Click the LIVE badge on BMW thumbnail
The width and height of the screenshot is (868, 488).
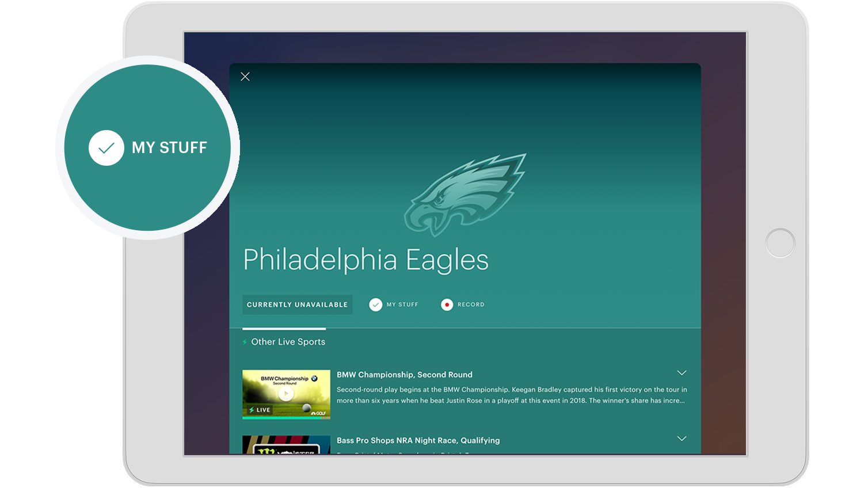pyautogui.click(x=260, y=410)
